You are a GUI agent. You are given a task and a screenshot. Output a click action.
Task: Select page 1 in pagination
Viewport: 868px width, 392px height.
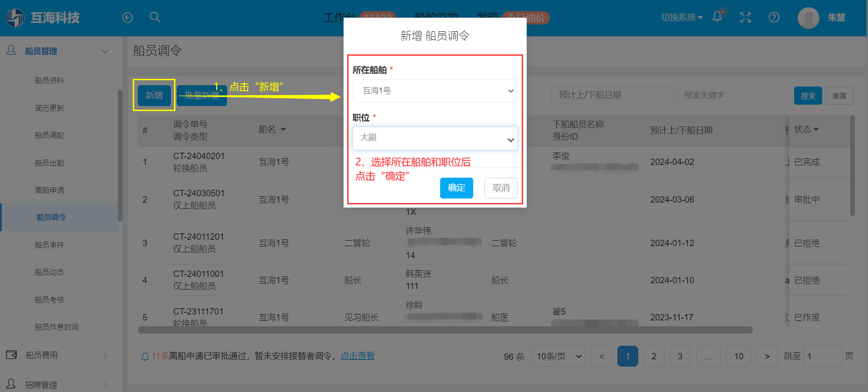pyautogui.click(x=628, y=356)
